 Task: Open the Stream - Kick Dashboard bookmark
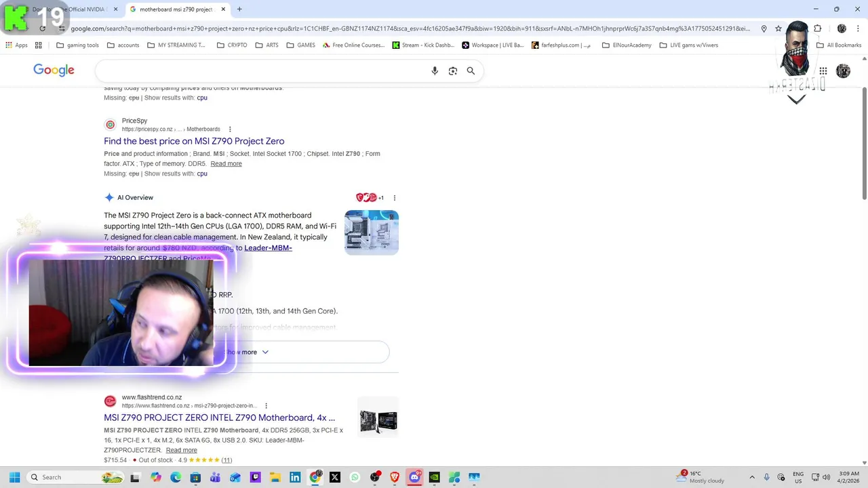pyautogui.click(x=423, y=45)
